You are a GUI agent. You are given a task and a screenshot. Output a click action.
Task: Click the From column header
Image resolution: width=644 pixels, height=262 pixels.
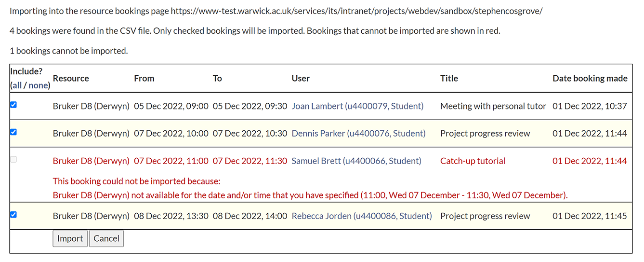144,78
